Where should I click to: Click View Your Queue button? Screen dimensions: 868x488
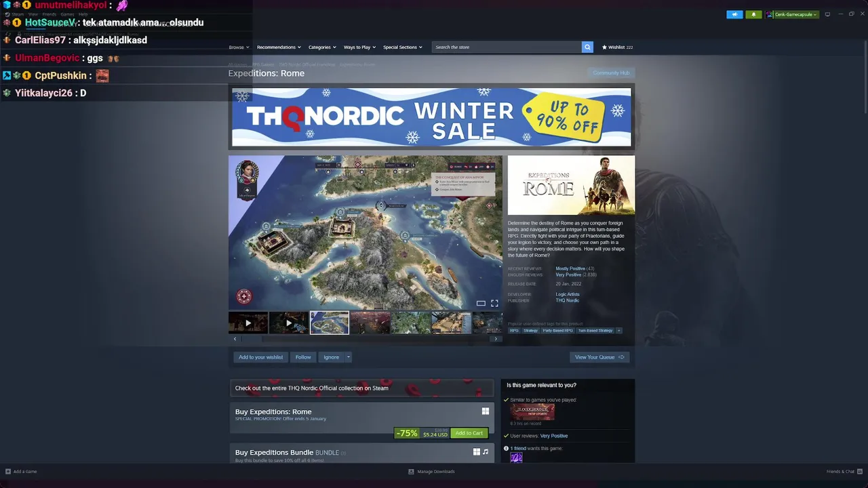click(599, 357)
